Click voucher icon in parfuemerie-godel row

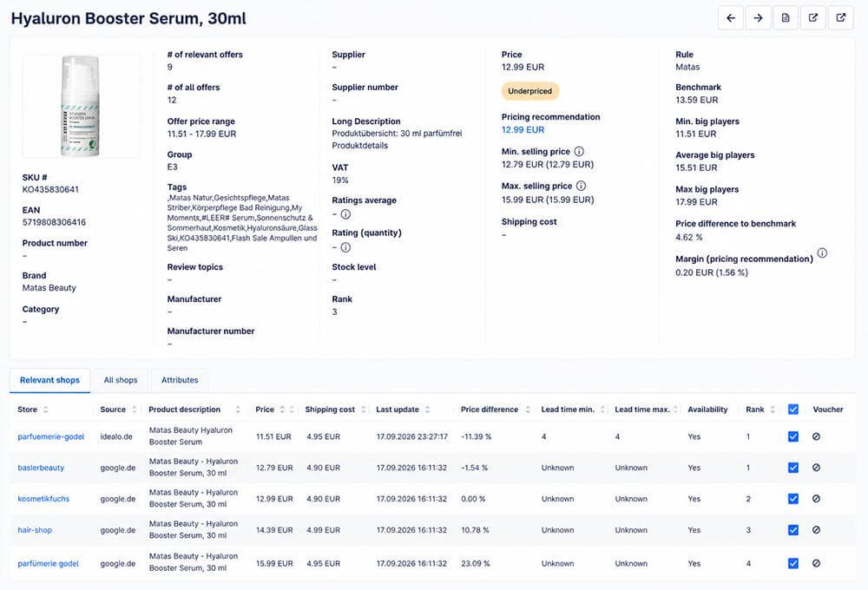point(816,436)
